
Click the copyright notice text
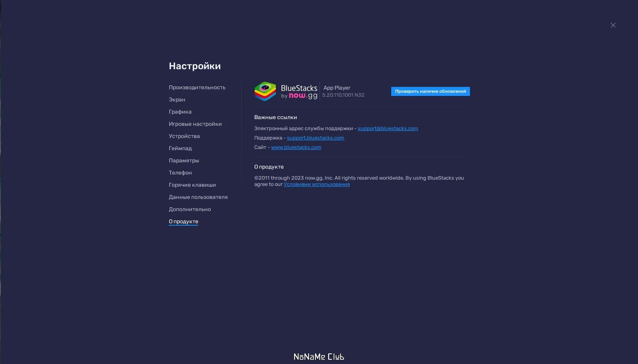(x=359, y=181)
